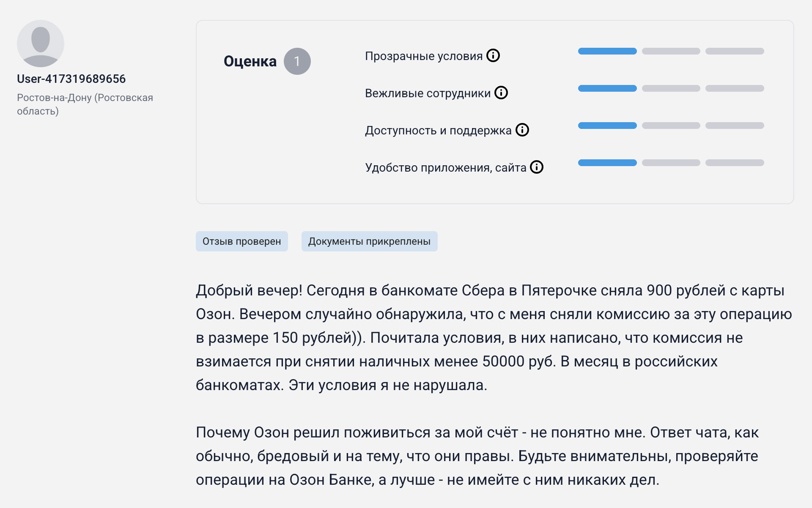This screenshot has width=812, height=508.
Task: Click info icon next to Прозрачные условия
Action: [x=493, y=55]
